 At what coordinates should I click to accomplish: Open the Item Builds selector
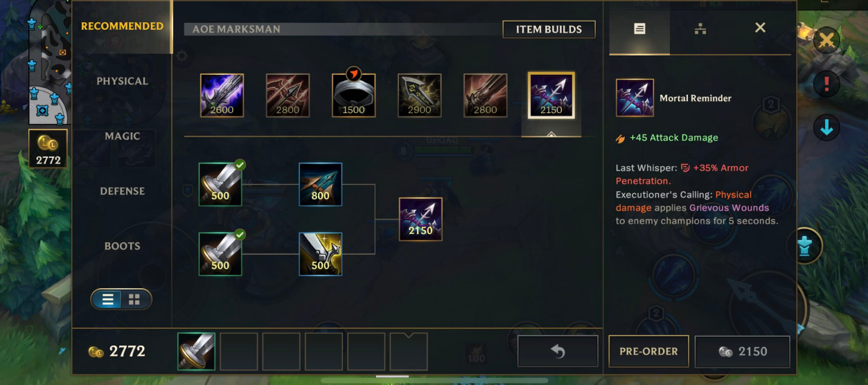[x=549, y=29]
